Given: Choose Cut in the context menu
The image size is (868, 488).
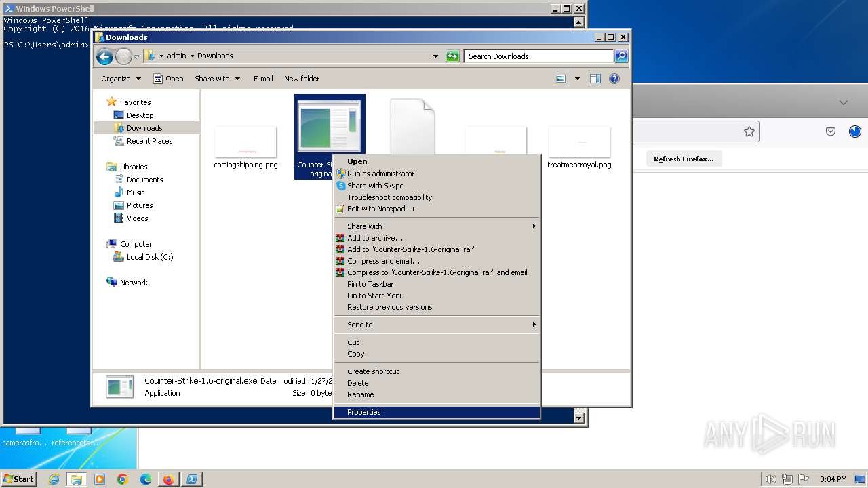Looking at the screenshot, I should (437, 342).
